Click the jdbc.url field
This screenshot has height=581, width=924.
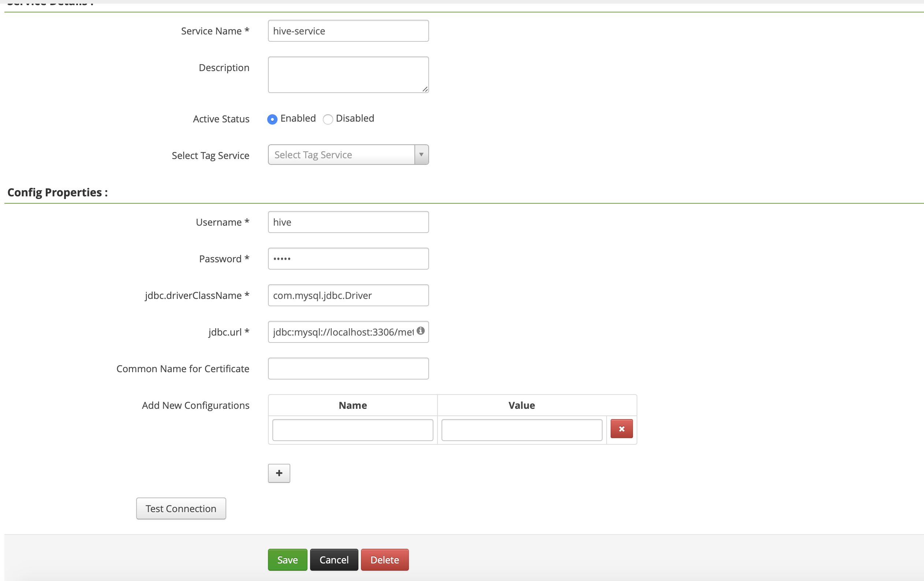pos(342,332)
